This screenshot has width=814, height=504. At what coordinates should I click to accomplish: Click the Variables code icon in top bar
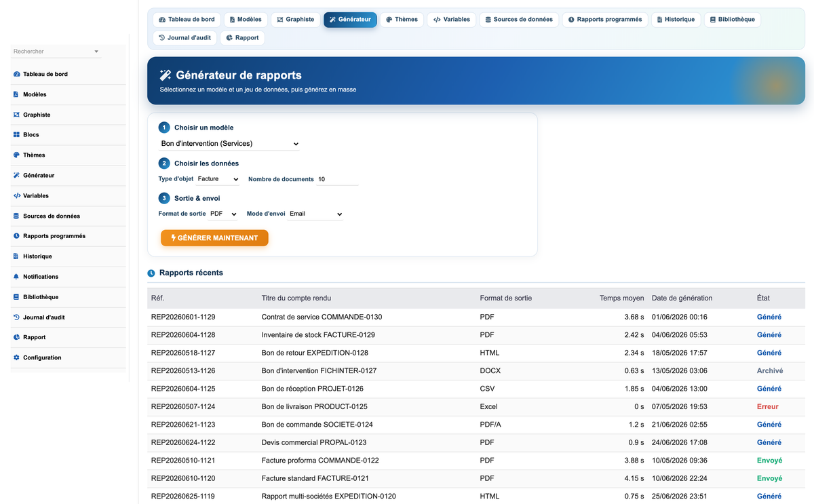438,20
